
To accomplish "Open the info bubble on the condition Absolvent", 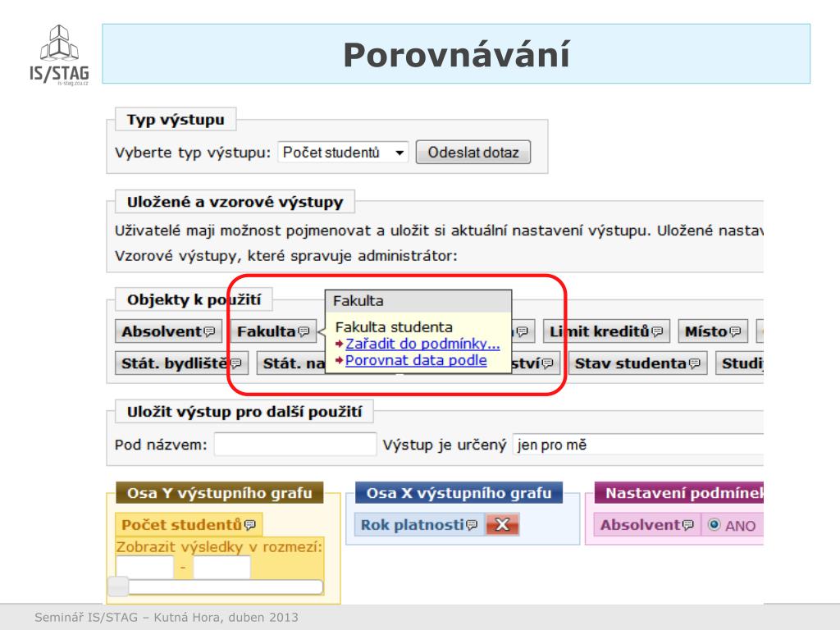I will (x=688, y=525).
